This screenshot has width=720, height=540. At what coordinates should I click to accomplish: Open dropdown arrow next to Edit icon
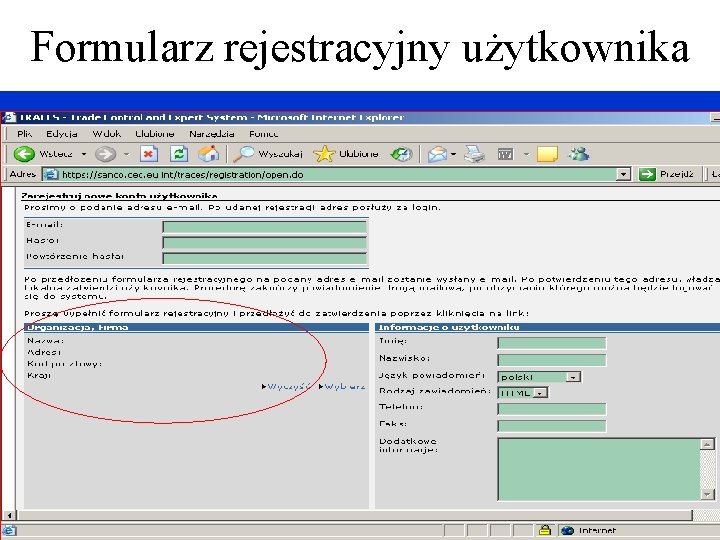tap(526, 154)
